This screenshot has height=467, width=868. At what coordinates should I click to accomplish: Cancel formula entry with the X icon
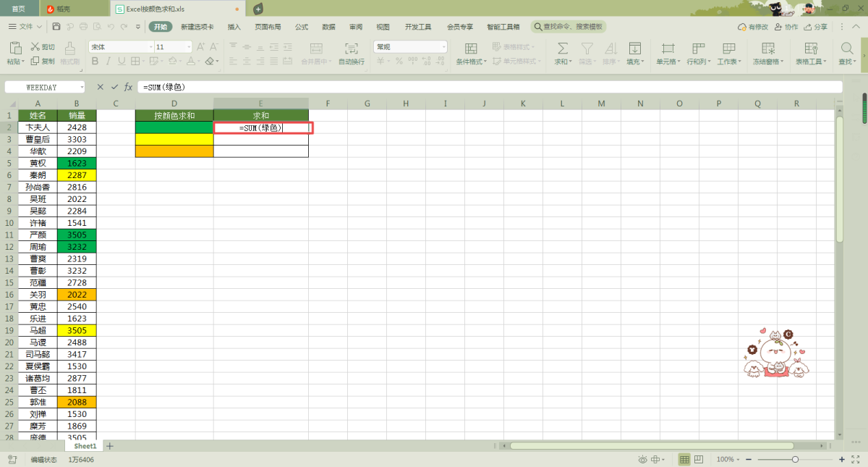click(x=101, y=87)
